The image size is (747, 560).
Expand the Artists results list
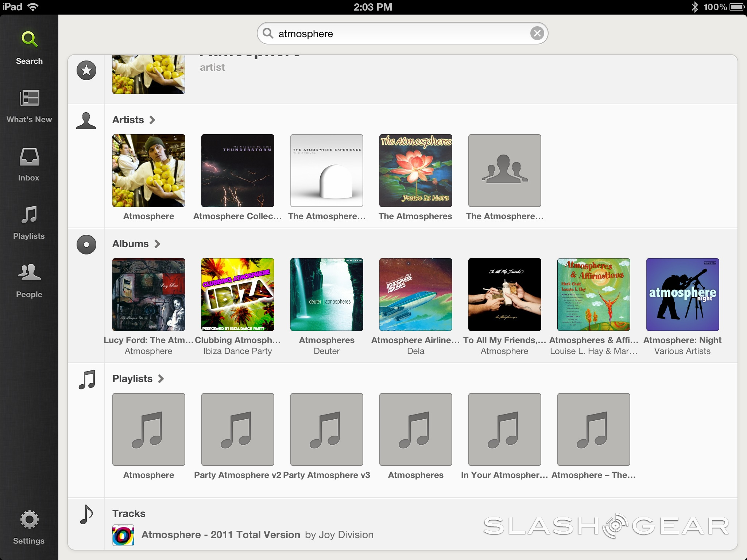click(134, 120)
